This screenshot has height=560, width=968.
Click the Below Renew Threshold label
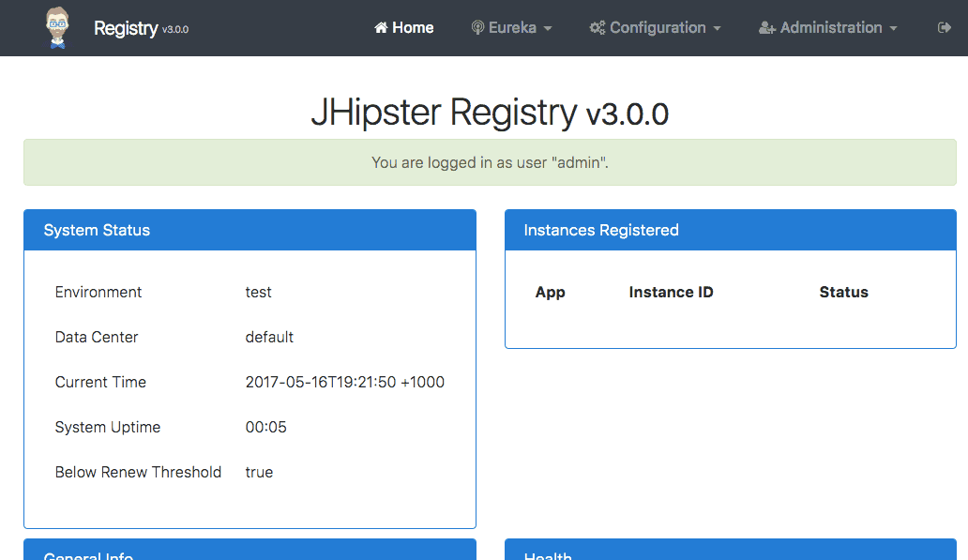[138, 473]
